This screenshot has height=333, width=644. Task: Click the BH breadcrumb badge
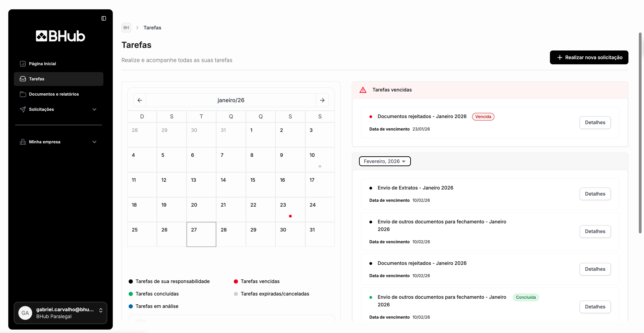pos(126,28)
